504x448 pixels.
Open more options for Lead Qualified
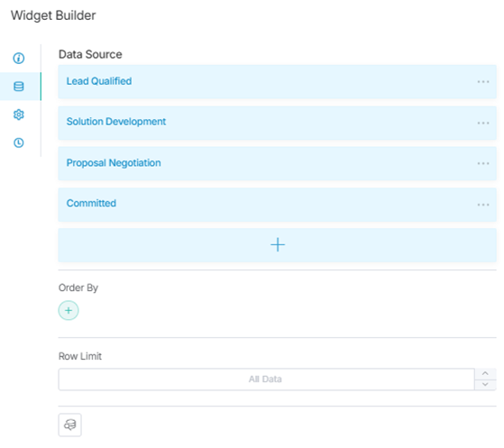[x=483, y=82]
